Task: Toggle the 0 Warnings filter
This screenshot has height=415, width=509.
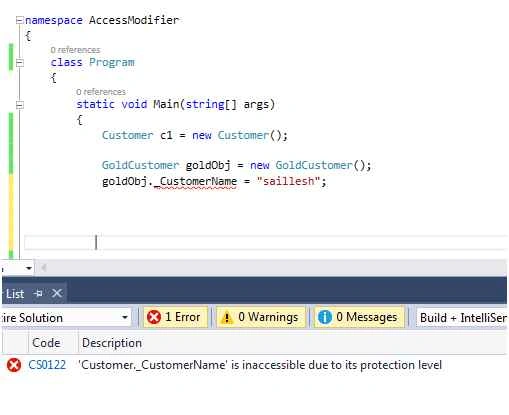Action: tap(261, 317)
